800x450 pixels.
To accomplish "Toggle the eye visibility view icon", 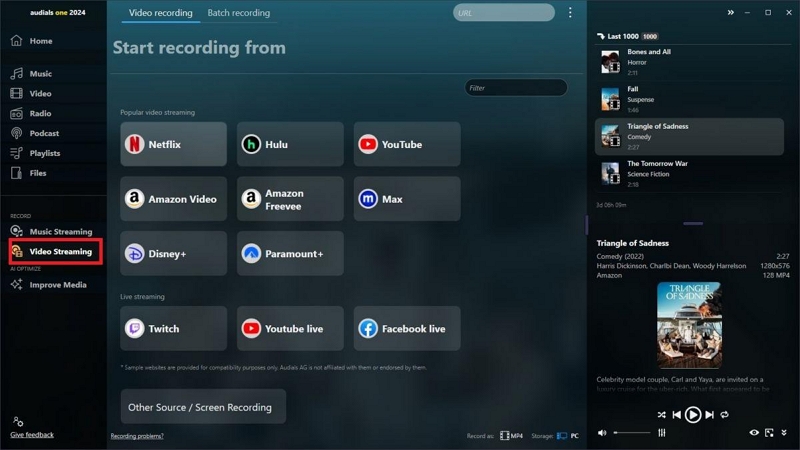I will [754, 433].
